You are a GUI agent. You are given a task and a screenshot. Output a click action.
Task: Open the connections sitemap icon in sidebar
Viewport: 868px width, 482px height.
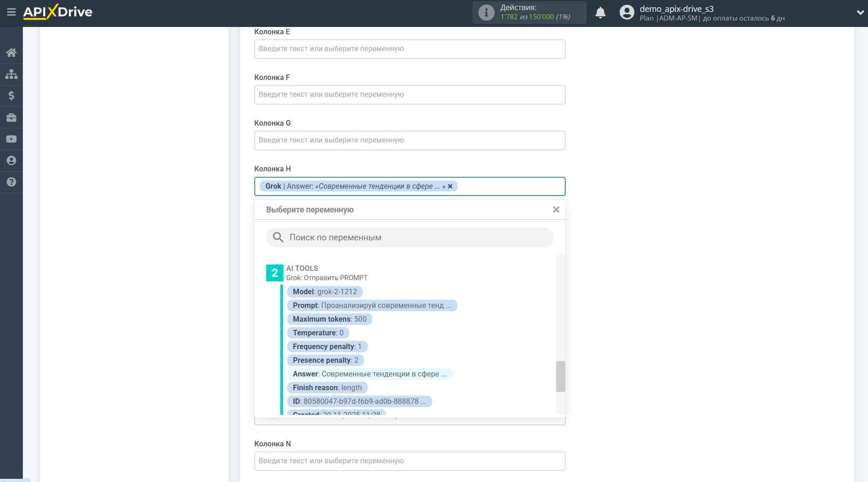[11, 74]
